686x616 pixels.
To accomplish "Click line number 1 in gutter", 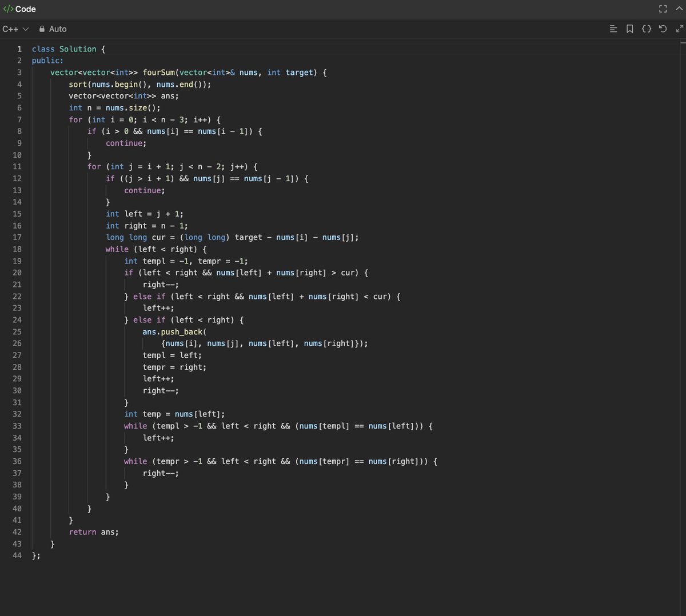I will click(19, 49).
